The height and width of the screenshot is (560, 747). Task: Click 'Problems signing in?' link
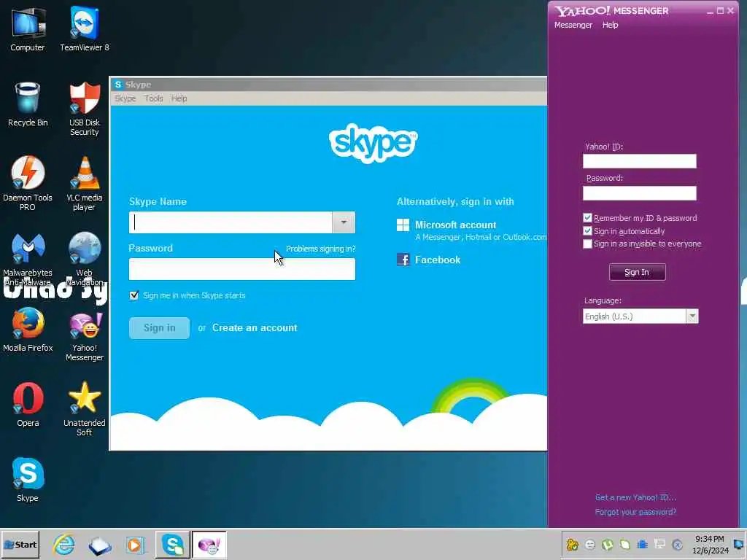[x=321, y=249]
